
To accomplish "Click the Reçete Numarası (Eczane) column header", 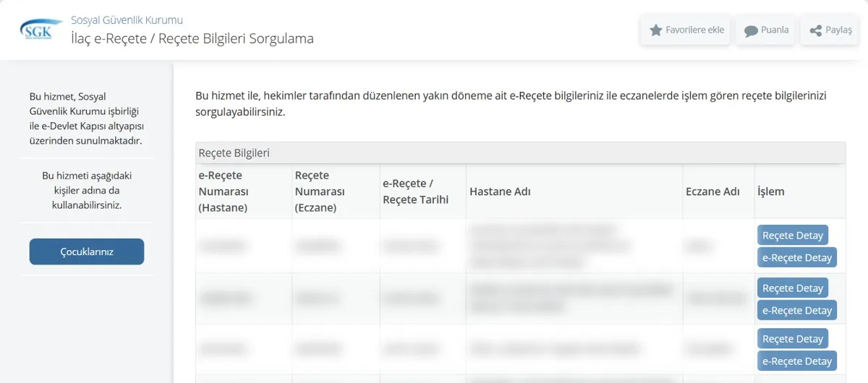I will coord(336,191).
